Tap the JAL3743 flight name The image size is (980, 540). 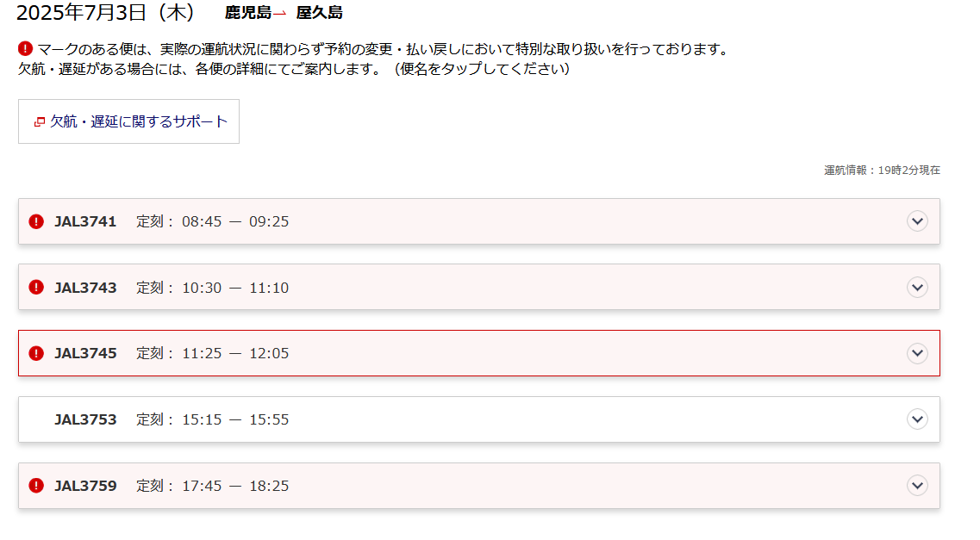click(85, 288)
